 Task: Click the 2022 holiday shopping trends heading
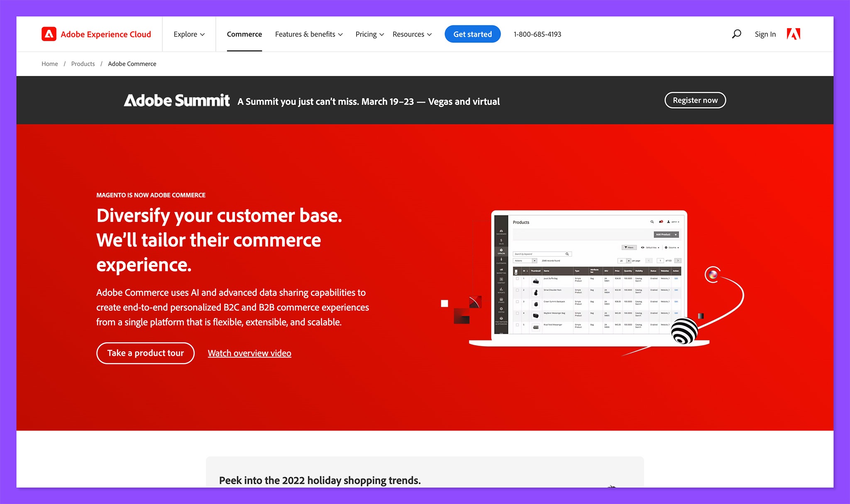click(320, 480)
